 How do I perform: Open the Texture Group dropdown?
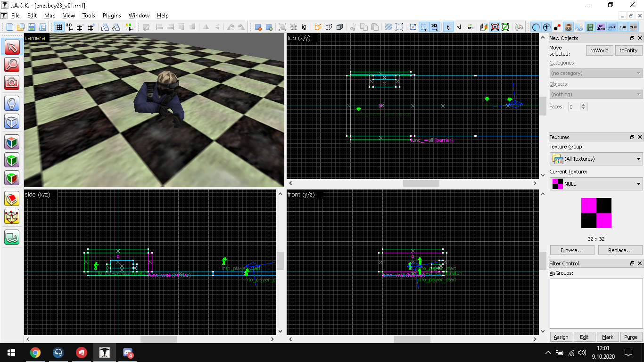coord(596,159)
